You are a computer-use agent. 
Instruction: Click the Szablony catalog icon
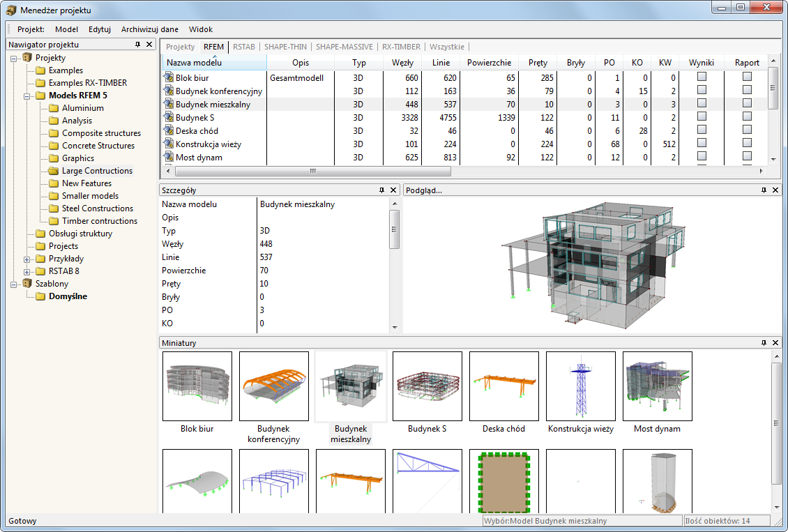pyautogui.click(x=28, y=283)
